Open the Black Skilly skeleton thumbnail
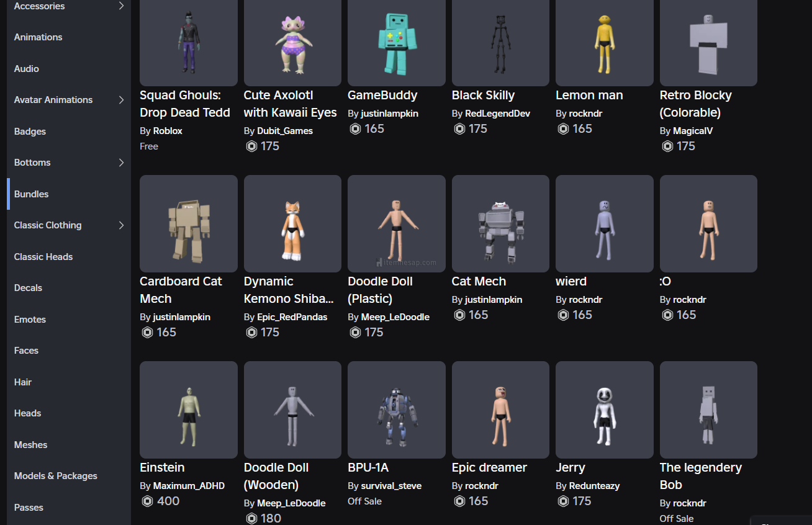The width and height of the screenshot is (812, 525). 500,41
